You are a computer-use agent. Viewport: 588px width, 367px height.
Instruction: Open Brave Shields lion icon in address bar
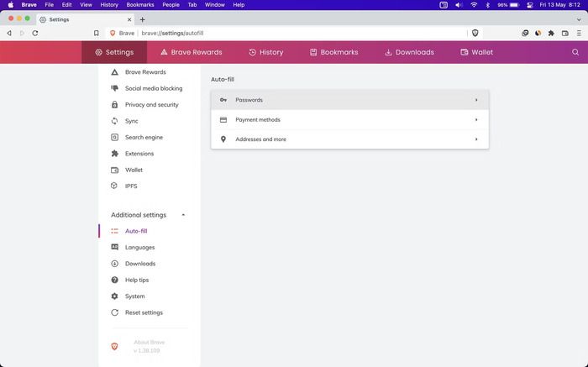[x=475, y=33]
